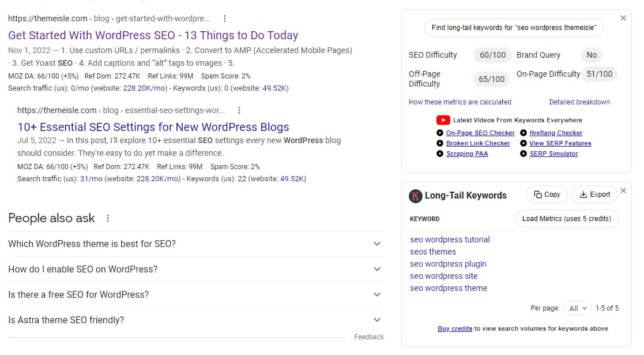This screenshot has width=644, height=355.
Task: Click the bullet icon before SERP Simulator
Action: (x=524, y=154)
